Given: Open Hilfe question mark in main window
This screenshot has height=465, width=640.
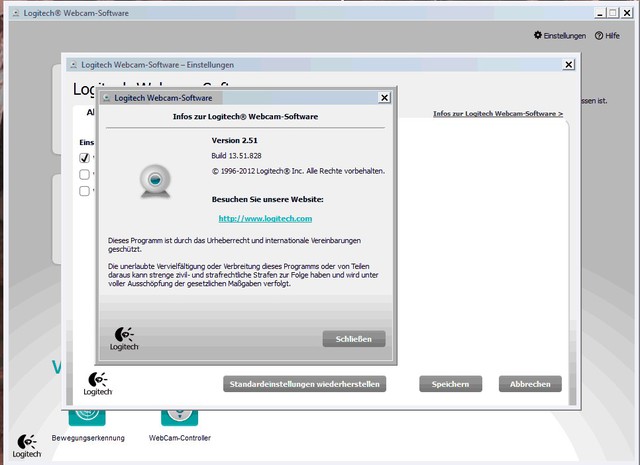Looking at the screenshot, I should (x=607, y=36).
